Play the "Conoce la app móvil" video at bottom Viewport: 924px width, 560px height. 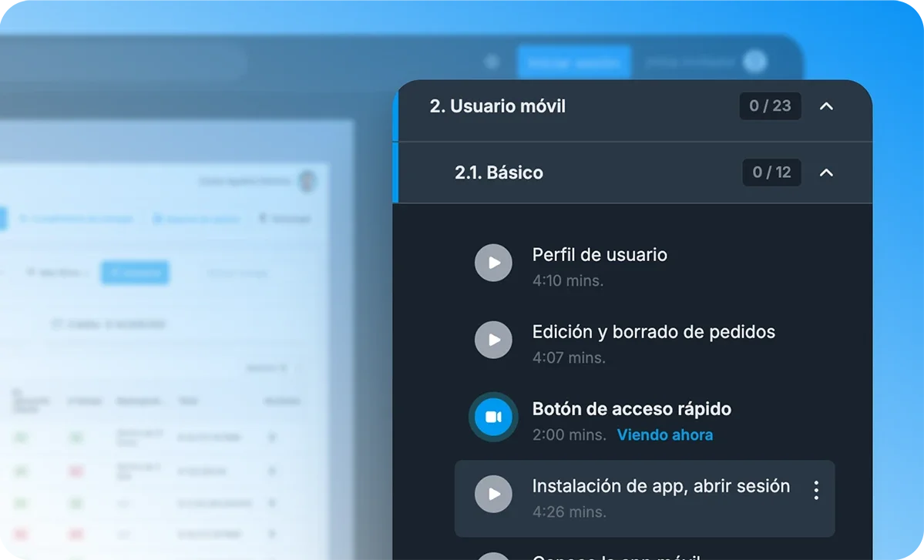click(493, 556)
